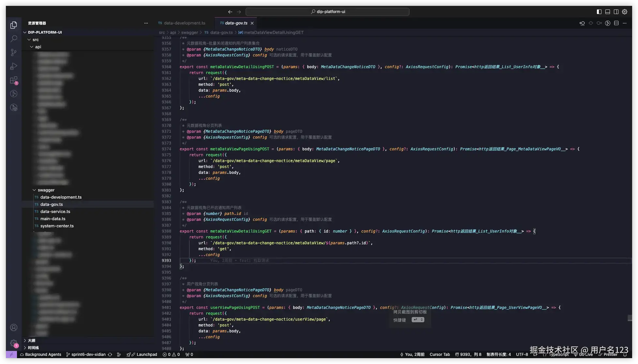Toggle bottom panel layout icon
This screenshot has height=364, width=638.
coord(608,12)
